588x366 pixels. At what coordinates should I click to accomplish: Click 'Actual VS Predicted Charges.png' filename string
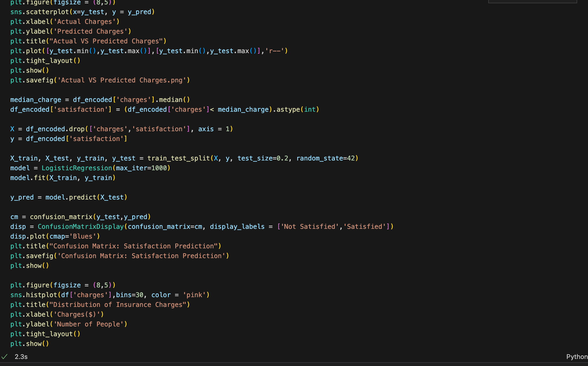122,80
